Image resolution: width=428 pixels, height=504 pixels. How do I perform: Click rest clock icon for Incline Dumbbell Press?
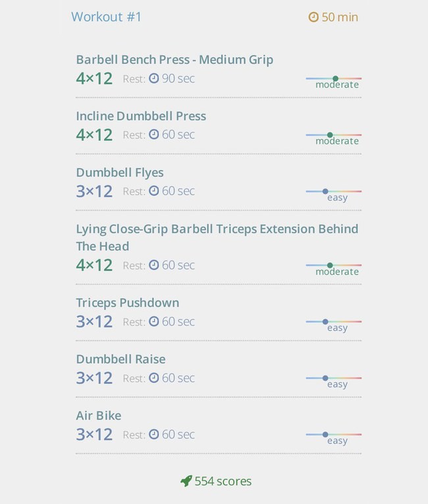click(x=154, y=134)
